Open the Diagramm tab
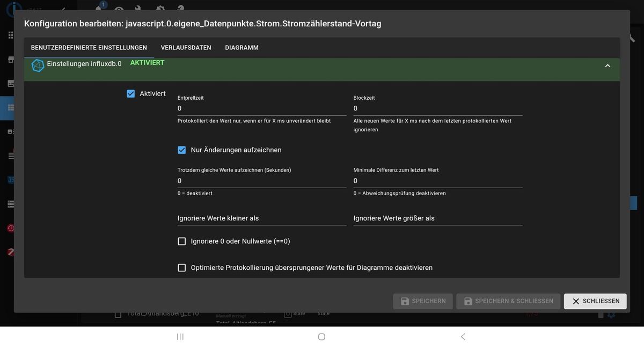 click(241, 48)
